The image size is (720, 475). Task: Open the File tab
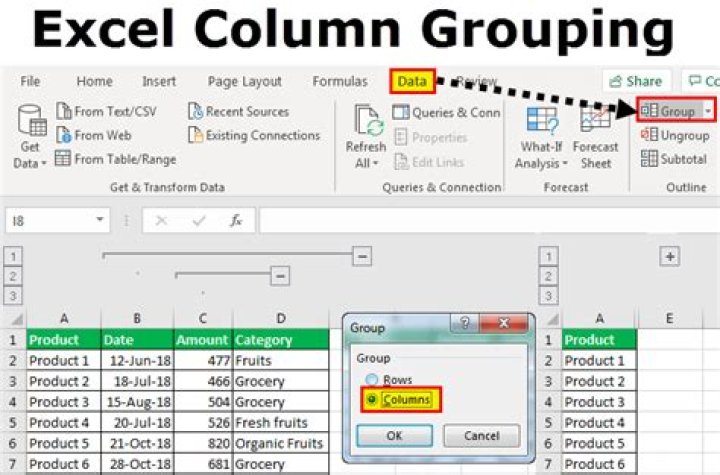point(30,81)
